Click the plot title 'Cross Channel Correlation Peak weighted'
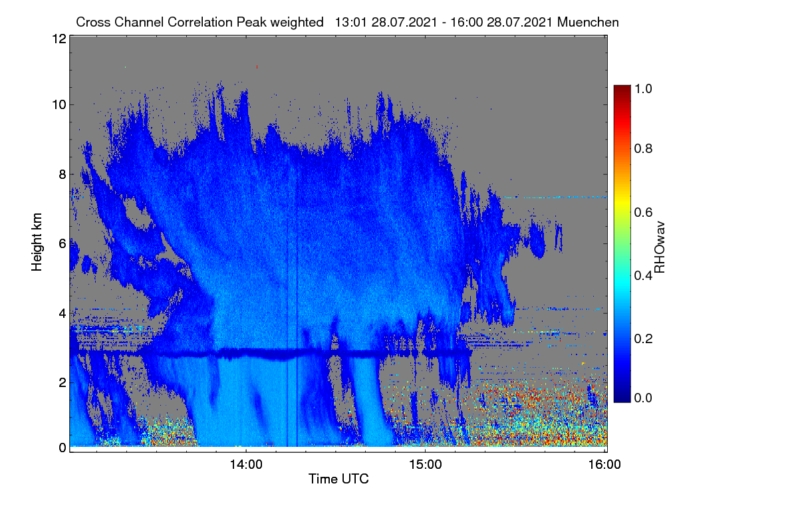 coord(201,22)
